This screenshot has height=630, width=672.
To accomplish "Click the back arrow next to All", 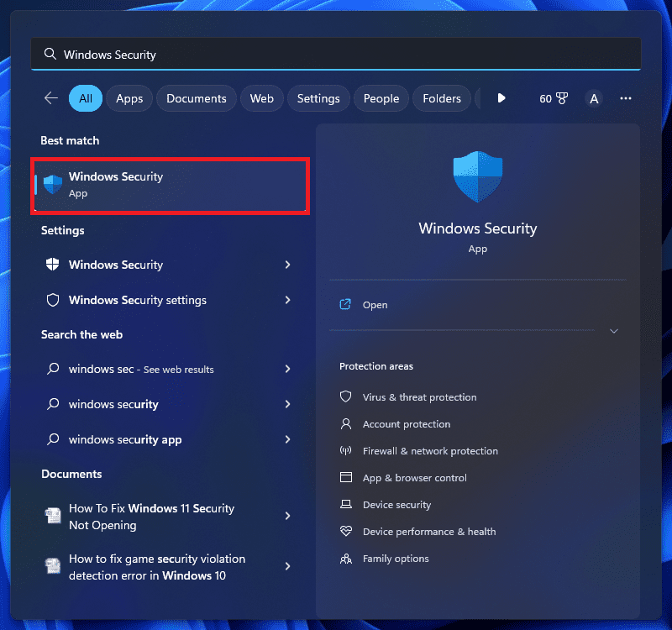I will (51, 98).
